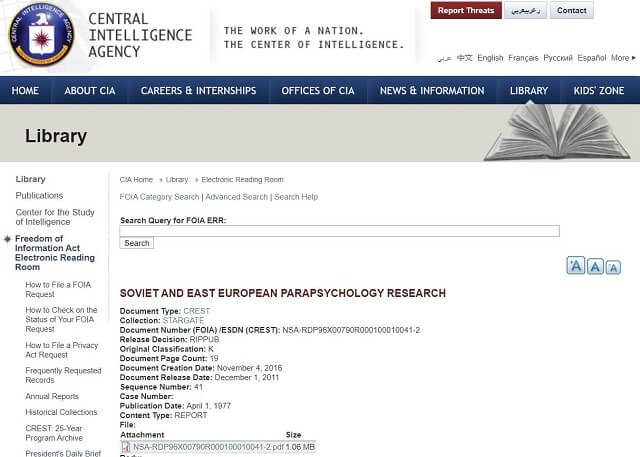The width and height of the screenshot is (640, 457).
Task: Open Annual Reports in the sidebar
Action: (52, 396)
